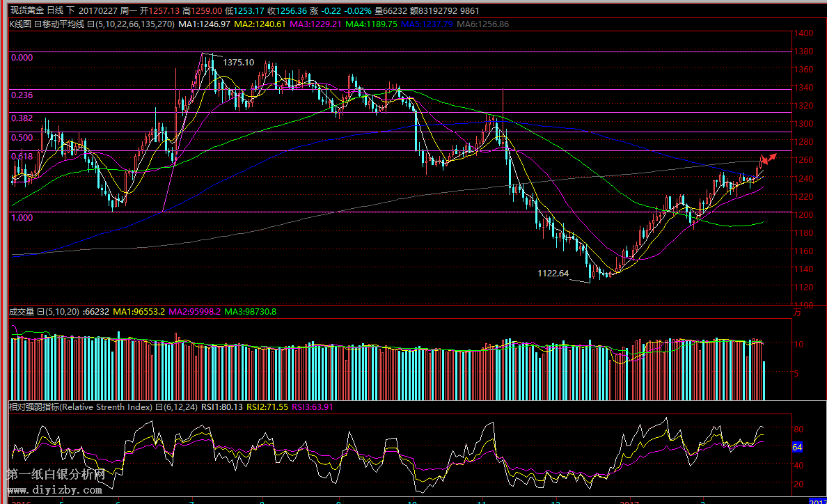Viewport: 827px width, 504px height.
Task: Click the volume MA3:98730.8 value
Action: point(251,312)
